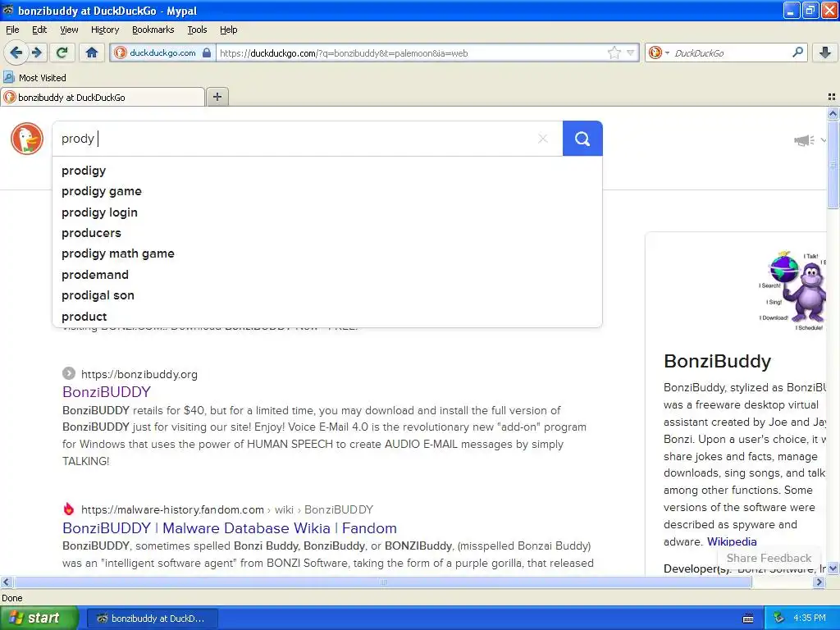Open the search engine selector in browser search box
This screenshot has width=840, height=630.
(659, 52)
